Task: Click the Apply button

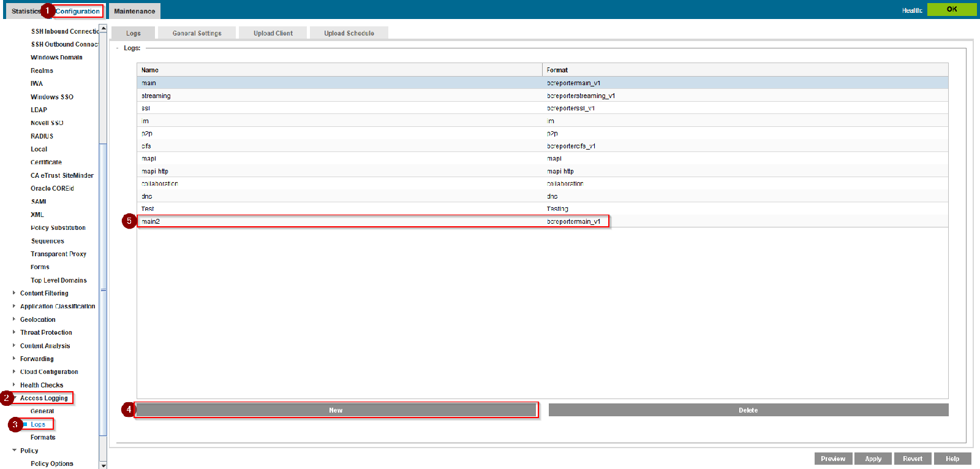Action: coord(873,459)
